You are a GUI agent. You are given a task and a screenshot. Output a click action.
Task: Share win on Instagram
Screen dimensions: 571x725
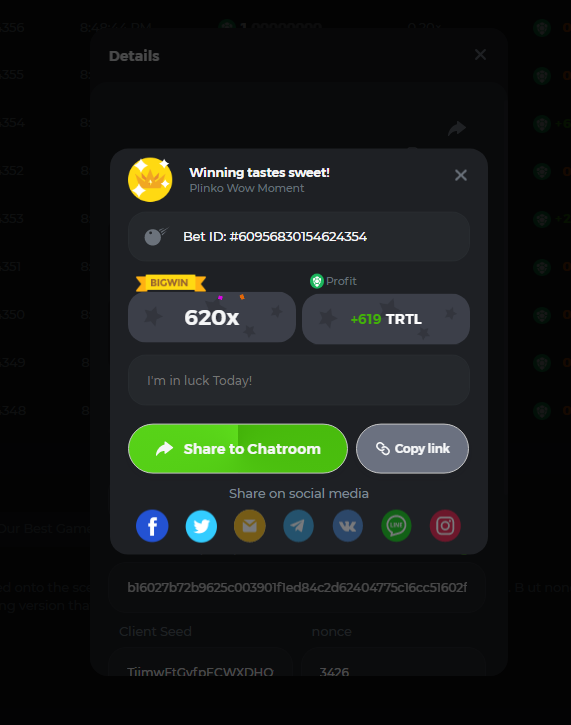click(x=445, y=526)
